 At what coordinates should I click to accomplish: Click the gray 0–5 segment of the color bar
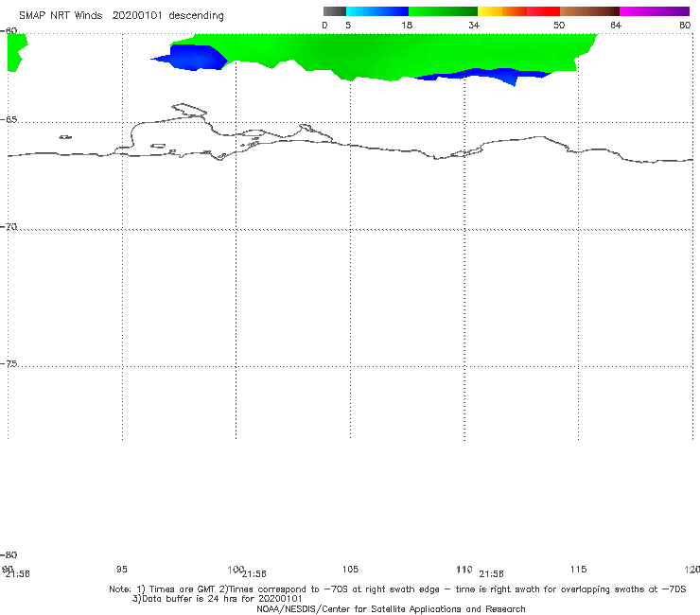(x=334, y=11)
